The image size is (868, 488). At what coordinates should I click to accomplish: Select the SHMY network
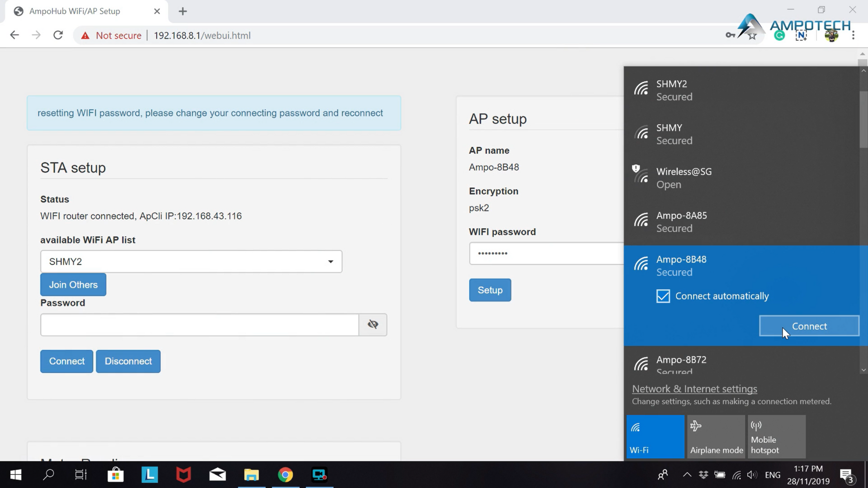741,134
